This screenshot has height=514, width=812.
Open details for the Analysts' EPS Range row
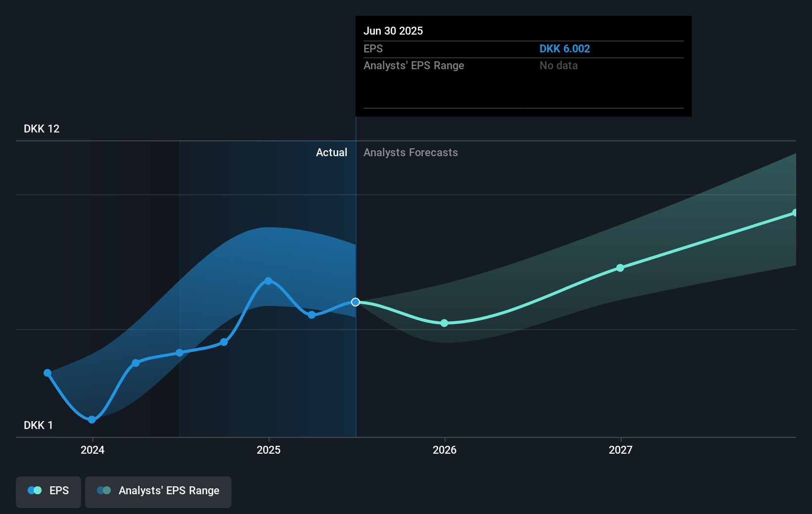click(x=414, y=65)
